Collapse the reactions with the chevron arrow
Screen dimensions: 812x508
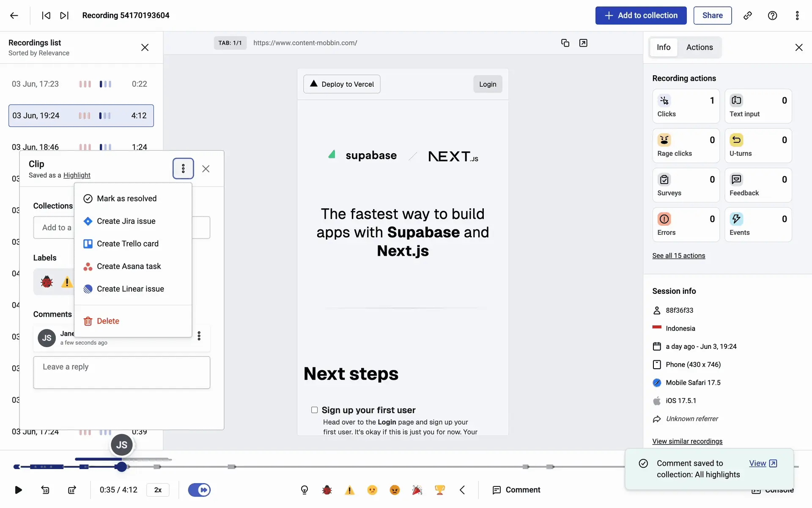(462, 490)
